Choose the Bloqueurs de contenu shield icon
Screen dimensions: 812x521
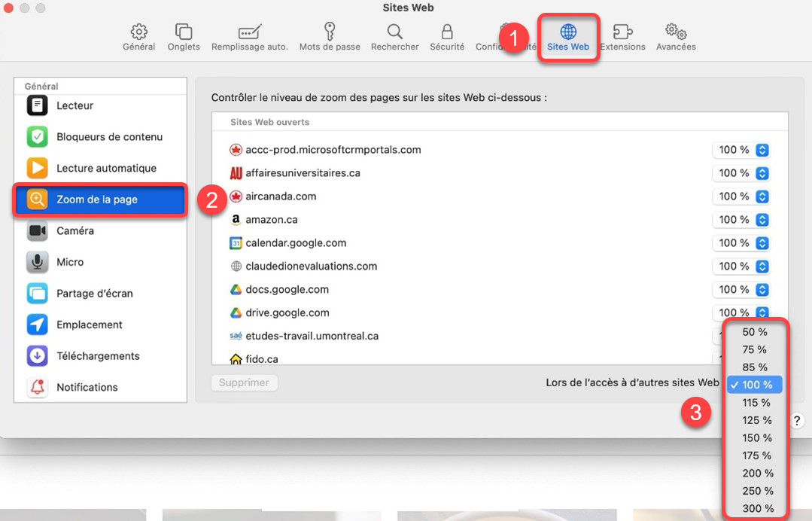click(38, 137)
